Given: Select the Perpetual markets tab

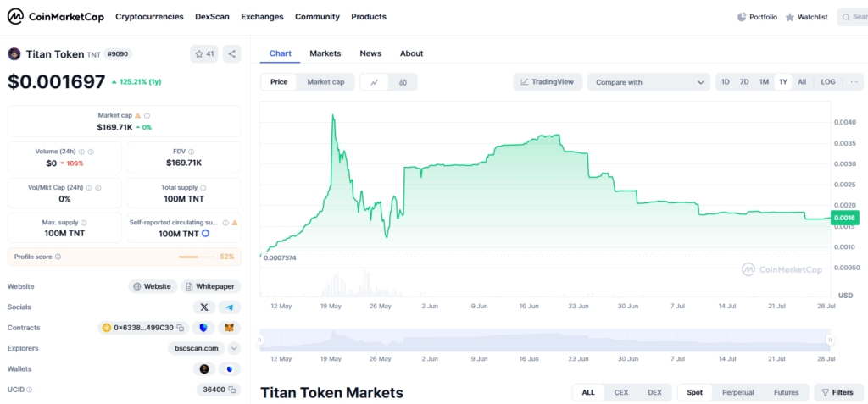Looking at the screenshot, I should pos(738,392).
